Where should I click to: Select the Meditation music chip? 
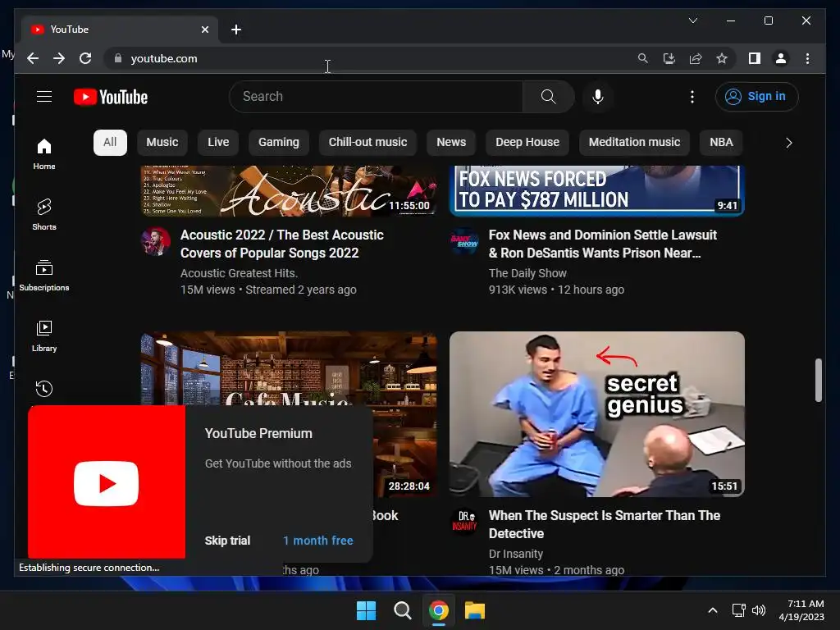coord(634,142)
